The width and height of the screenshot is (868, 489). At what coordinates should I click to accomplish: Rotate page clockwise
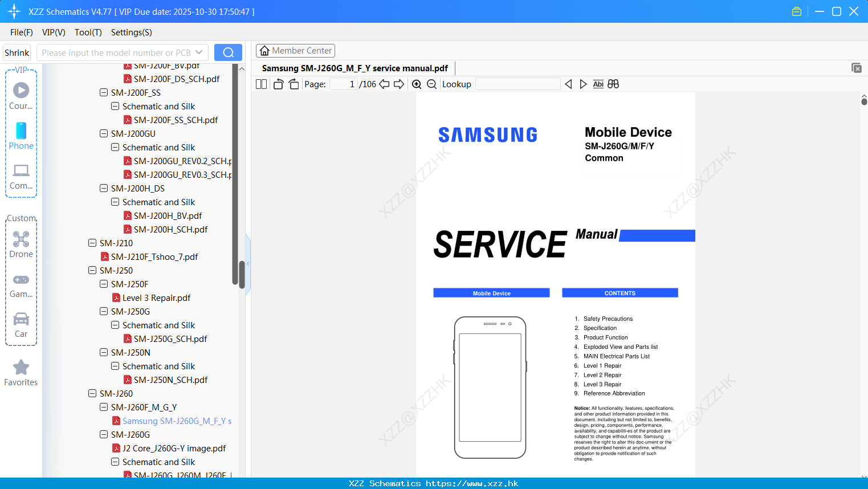tap(294, 84)
